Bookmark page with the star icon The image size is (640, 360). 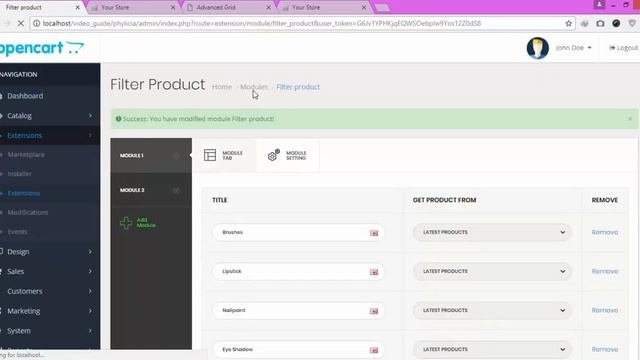[569, 23]
